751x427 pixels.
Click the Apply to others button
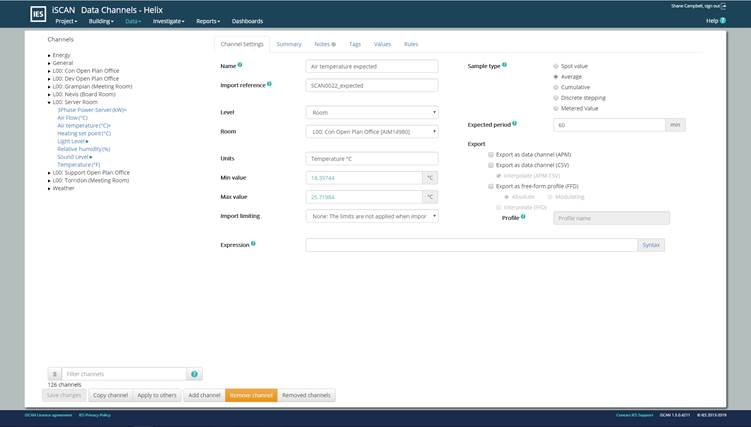tap(157, 395)
